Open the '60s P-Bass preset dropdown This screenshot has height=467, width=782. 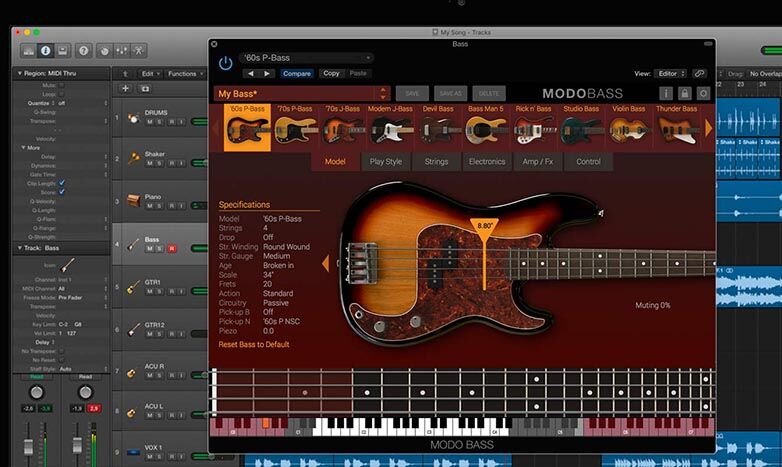(x=306, y=58)
